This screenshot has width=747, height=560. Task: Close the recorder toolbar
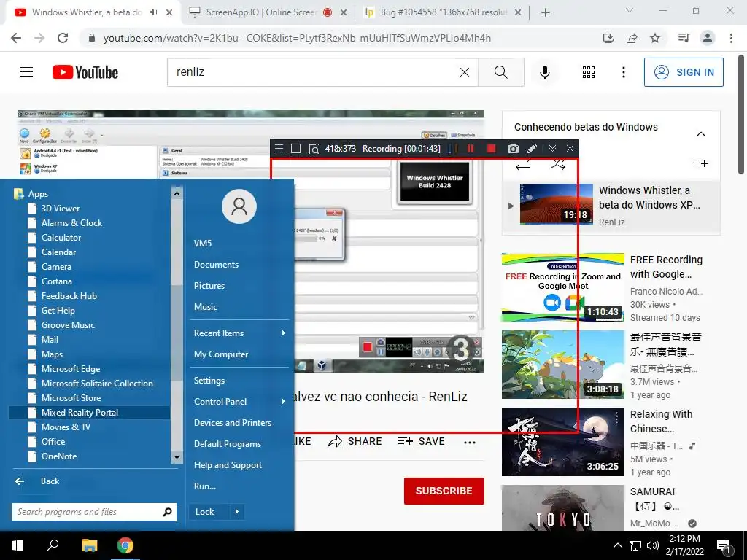(570, 149)
